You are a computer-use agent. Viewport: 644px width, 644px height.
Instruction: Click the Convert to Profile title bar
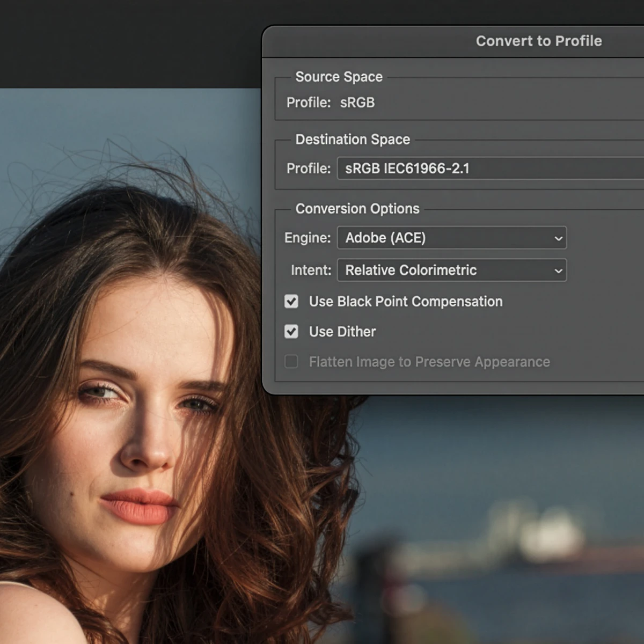coord(538,41)
